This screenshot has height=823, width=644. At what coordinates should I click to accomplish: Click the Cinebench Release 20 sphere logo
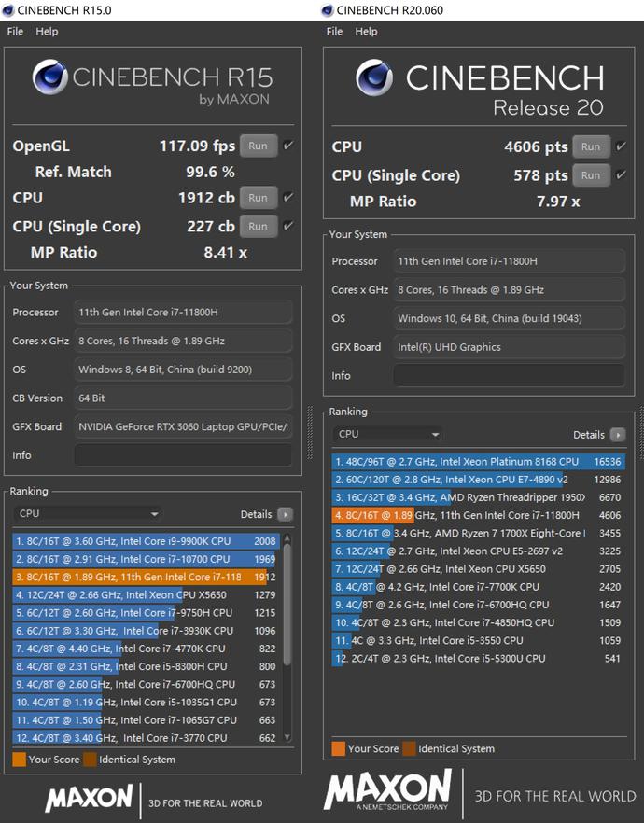373,77
